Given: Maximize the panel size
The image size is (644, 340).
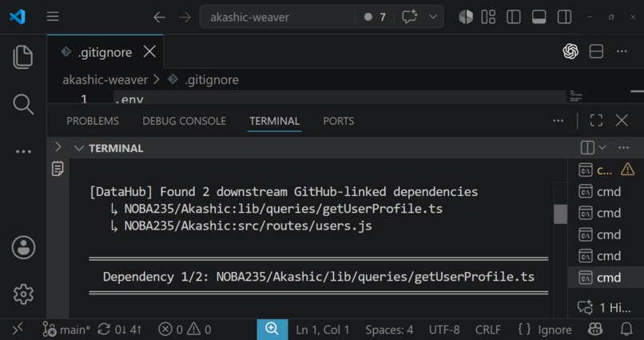Looking at the screenshot, I should click(x=596, y=121).
